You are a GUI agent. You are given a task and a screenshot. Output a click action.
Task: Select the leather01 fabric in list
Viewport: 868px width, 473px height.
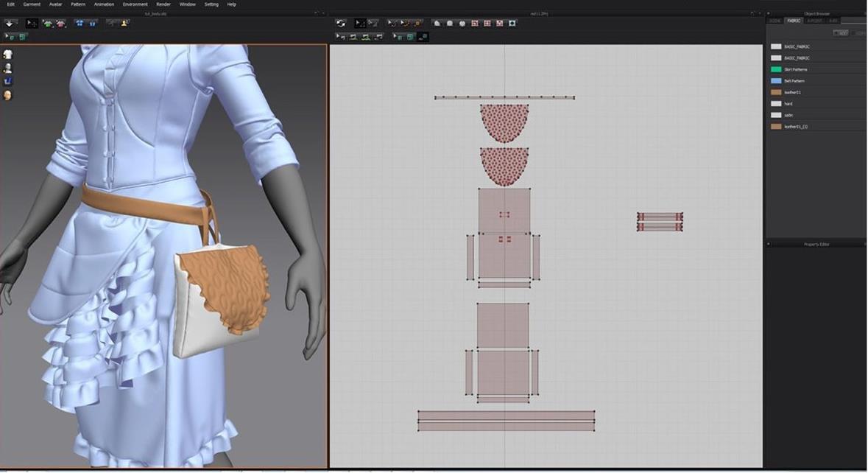coord(792,92)
